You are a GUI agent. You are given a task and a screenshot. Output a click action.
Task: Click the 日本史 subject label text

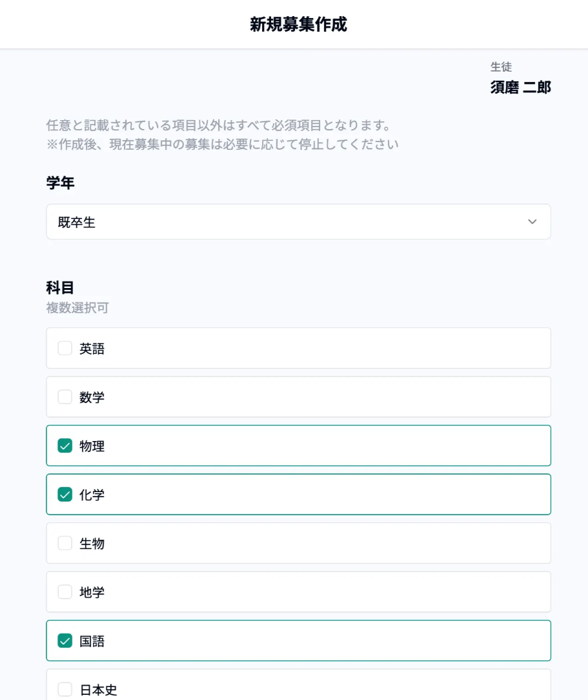tap(98, 690)
